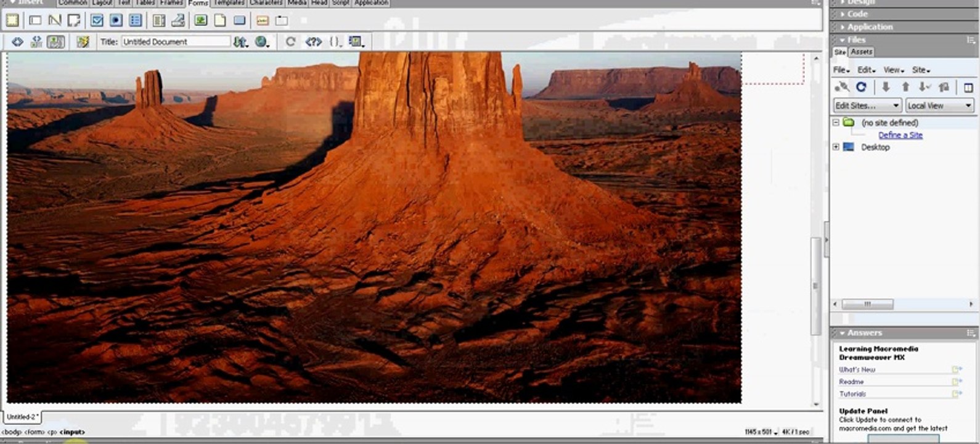
Task: Expand the Desktop tree node
Action: [x=836, y=147]
